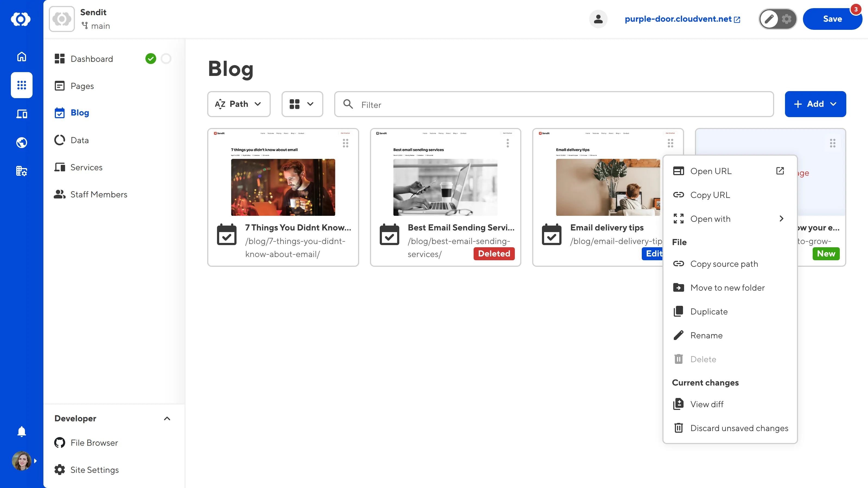The image size is (868, 488).
Task: Open the notifications bell
Action: pos(21,431)
